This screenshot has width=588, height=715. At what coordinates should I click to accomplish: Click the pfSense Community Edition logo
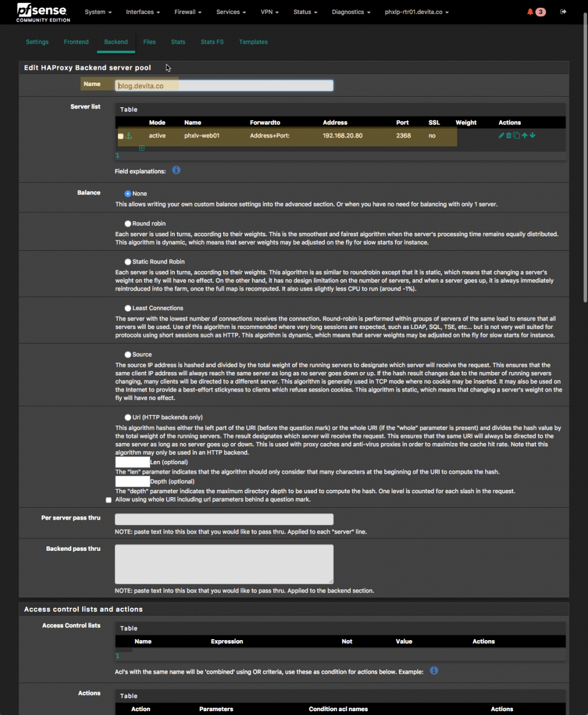(x=43, y=12)
